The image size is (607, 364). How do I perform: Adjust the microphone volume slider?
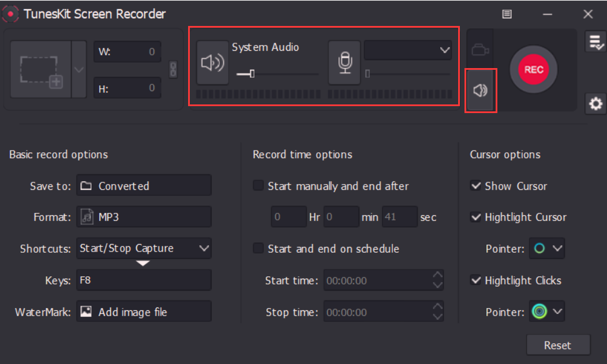click(x=407, y=73)
